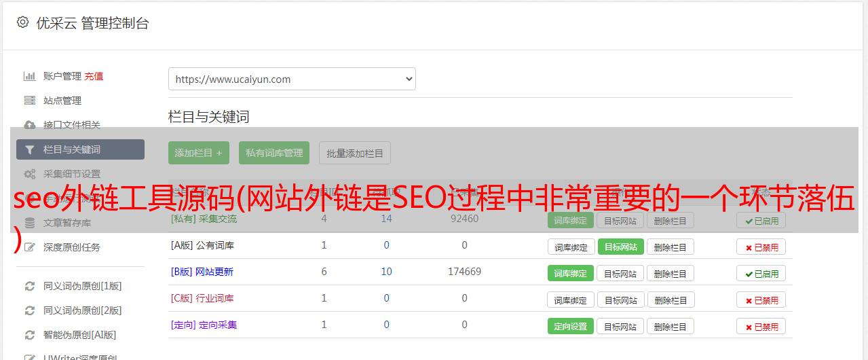Open the [A版] 公有词库 column link
Image resolution: width=868 pixels, height=360 pixels.
[202, 245]
